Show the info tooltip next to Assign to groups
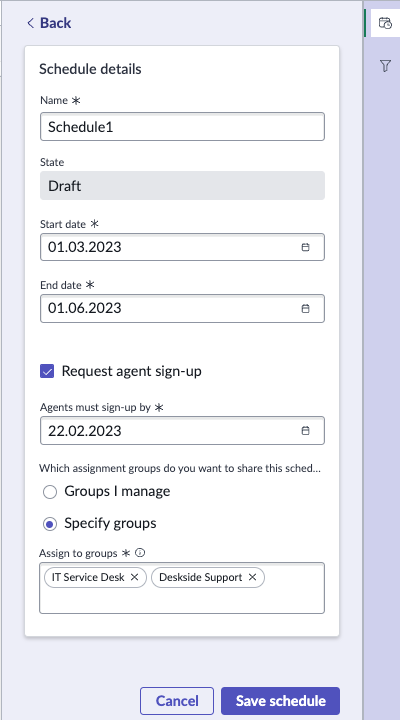Image resolution: width=400 pixels, height=720 pixels. pos(141,553)
